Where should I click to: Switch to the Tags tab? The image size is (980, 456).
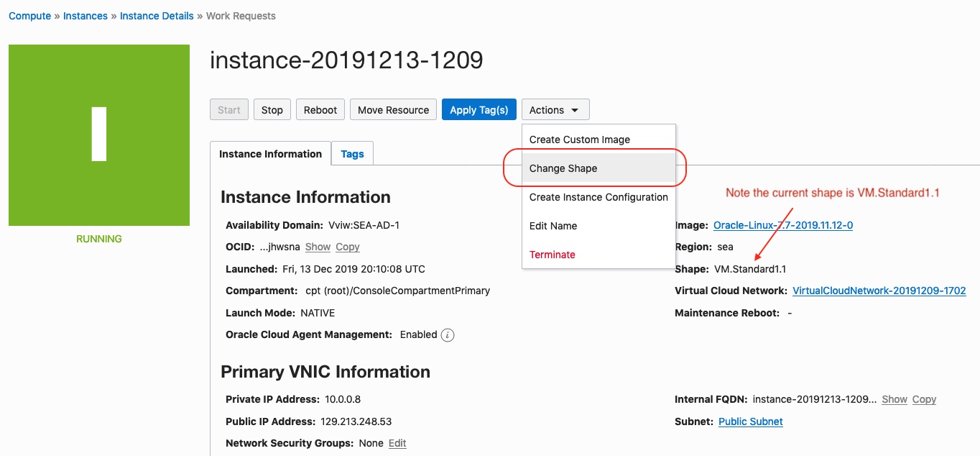(x=352, y=153)
